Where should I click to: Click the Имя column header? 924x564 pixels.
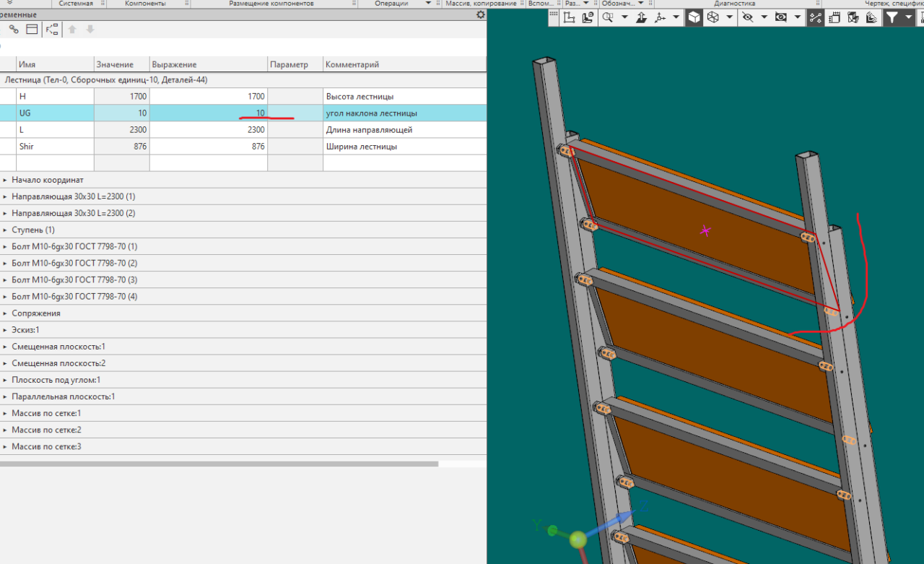[x=55, y=65]
